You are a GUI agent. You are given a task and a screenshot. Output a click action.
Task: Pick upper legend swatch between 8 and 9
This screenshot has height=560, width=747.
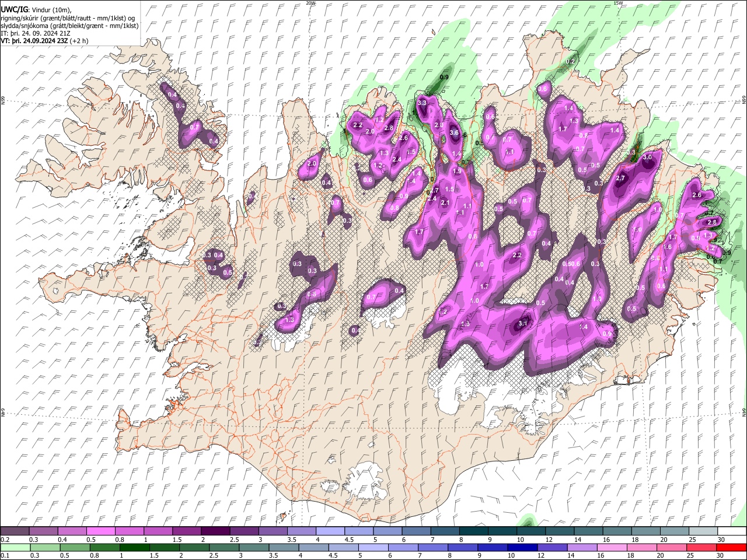pyautogui.click(x=473, y=531)
